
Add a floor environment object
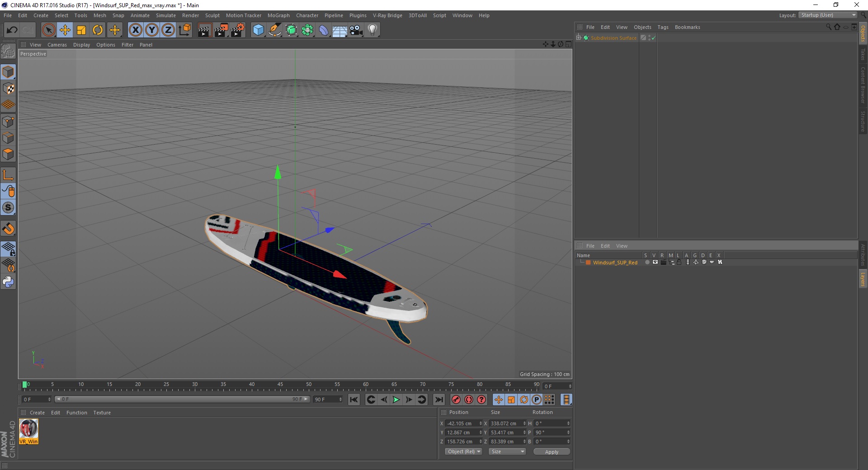(x=340, y=30)
